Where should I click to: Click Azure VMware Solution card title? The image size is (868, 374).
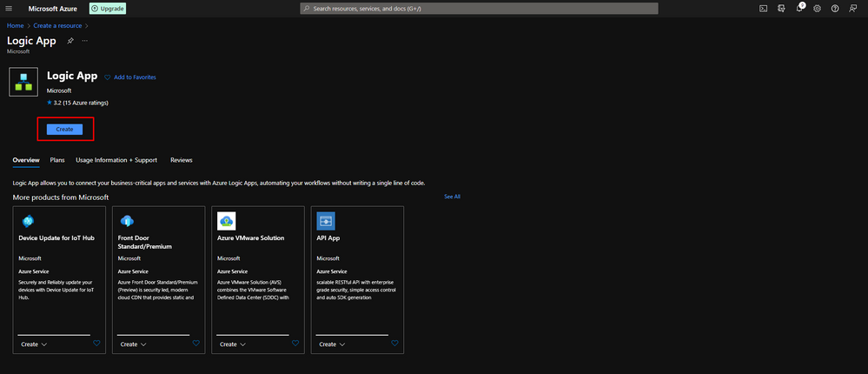[251, 237]
